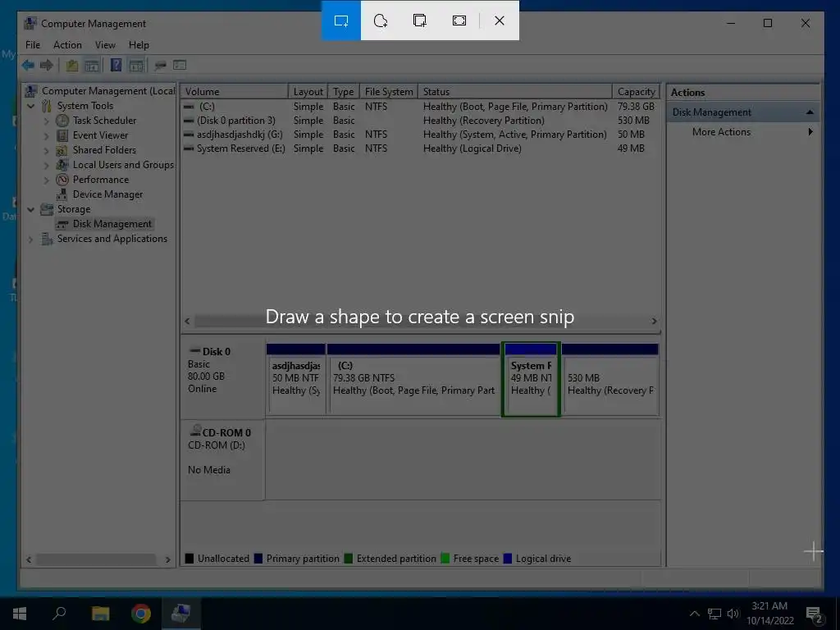Launch Google Chrome from the taskbar

(x=141, y=614)
